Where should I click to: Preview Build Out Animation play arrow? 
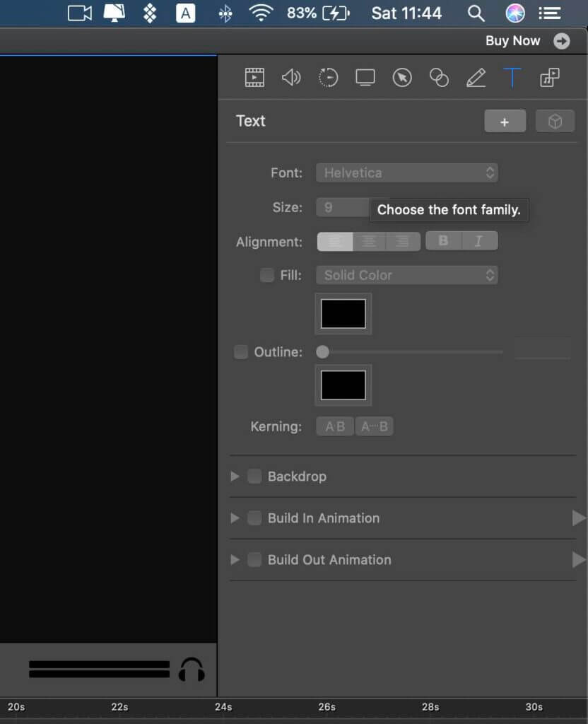pyautogui.click(x=579, y=560)
